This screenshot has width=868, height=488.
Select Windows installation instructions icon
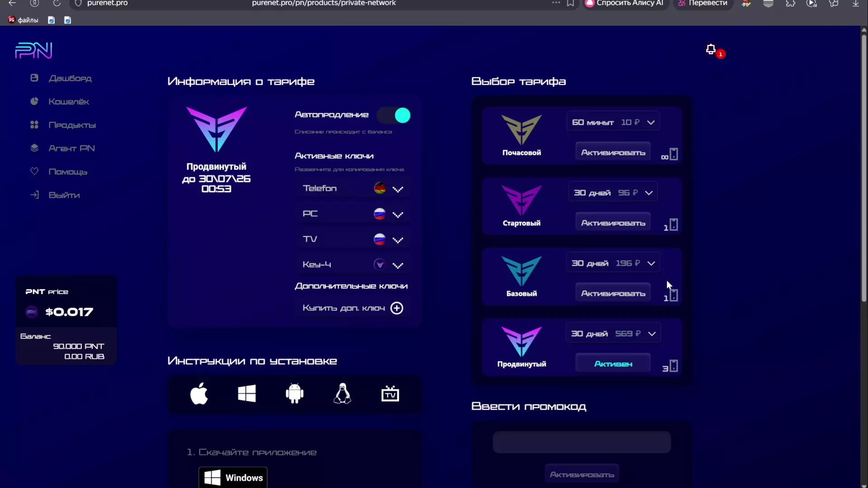point(247,394)
